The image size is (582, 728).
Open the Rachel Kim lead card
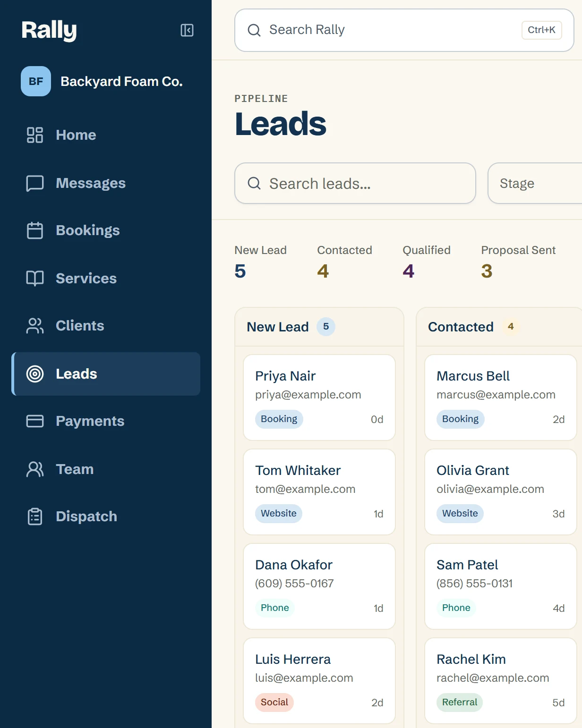(x=501, y=681)
